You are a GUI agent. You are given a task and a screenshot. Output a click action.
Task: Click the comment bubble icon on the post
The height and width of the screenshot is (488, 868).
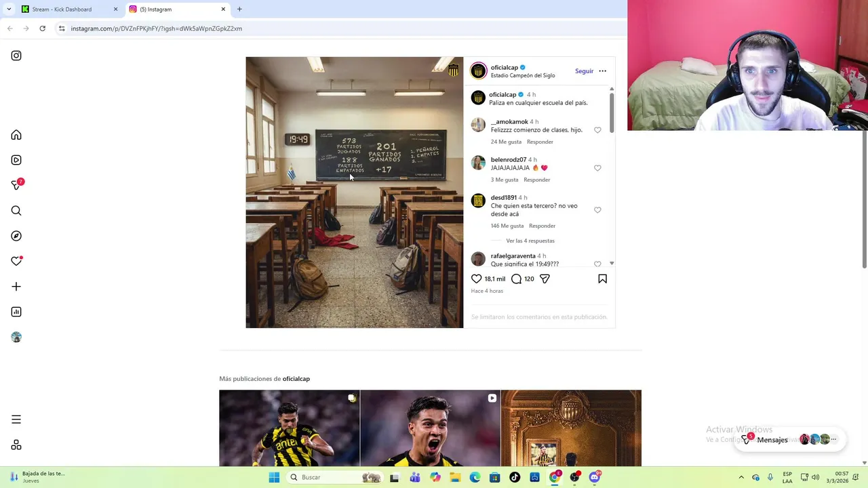pyautogui.click(x=516, y=279)
